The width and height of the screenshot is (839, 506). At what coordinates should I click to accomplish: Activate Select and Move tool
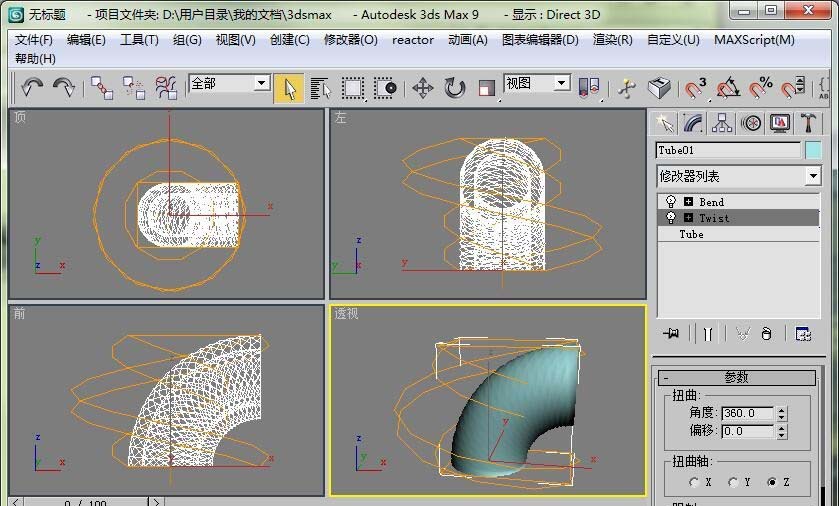tap(422, 88)
